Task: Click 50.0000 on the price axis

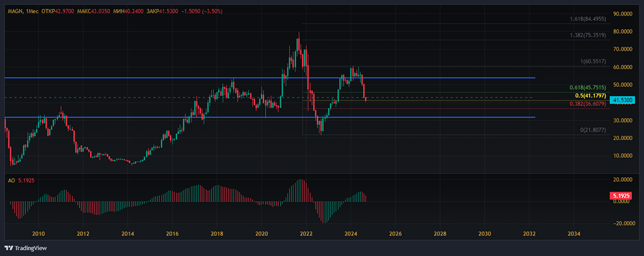Action: [x=623, y=84]
